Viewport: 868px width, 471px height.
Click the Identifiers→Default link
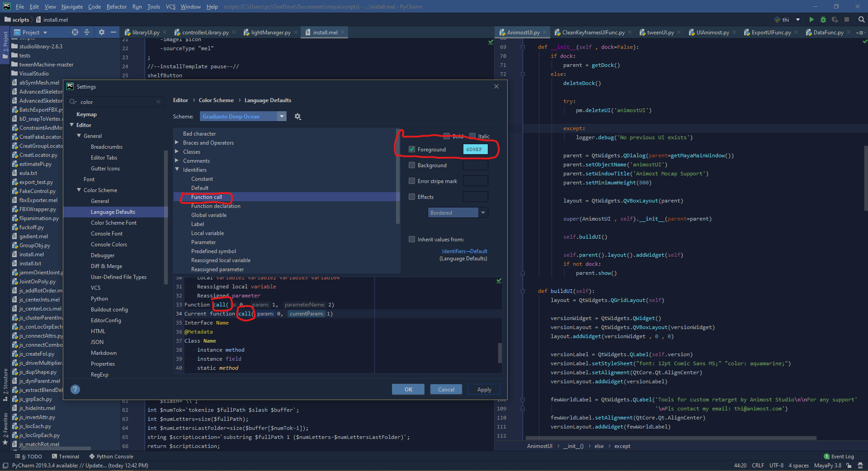(464, 251)
